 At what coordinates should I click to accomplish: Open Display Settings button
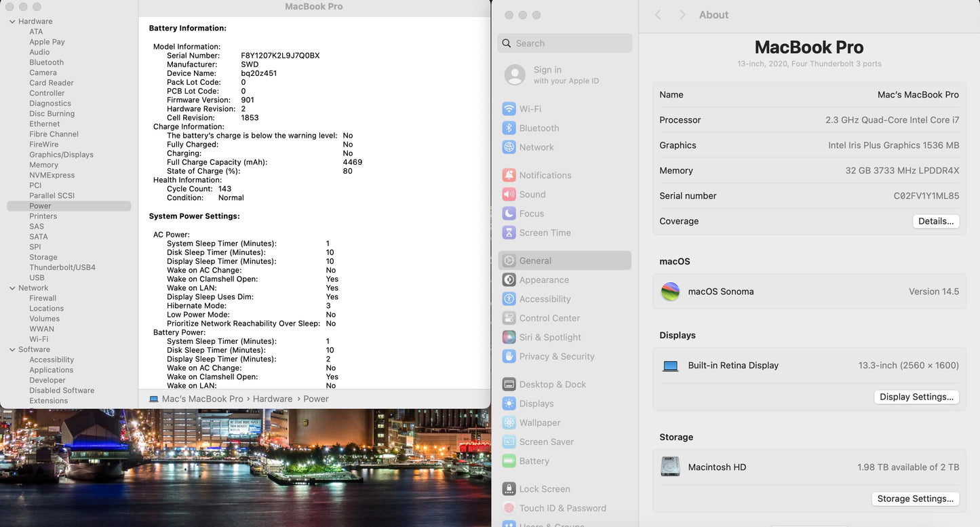[x=916, y=397]
